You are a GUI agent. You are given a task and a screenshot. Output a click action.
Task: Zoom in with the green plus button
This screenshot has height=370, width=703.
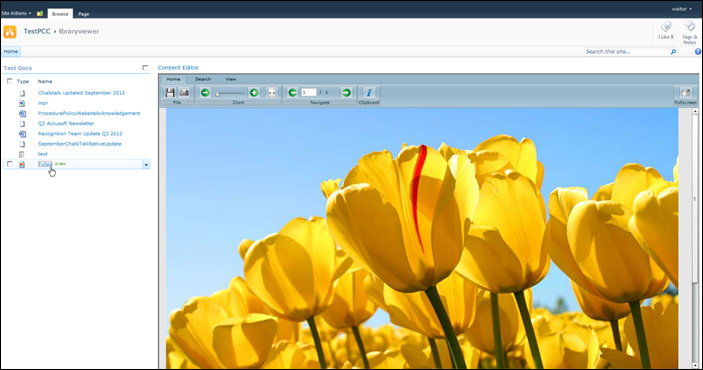click(x=254, y=93)
